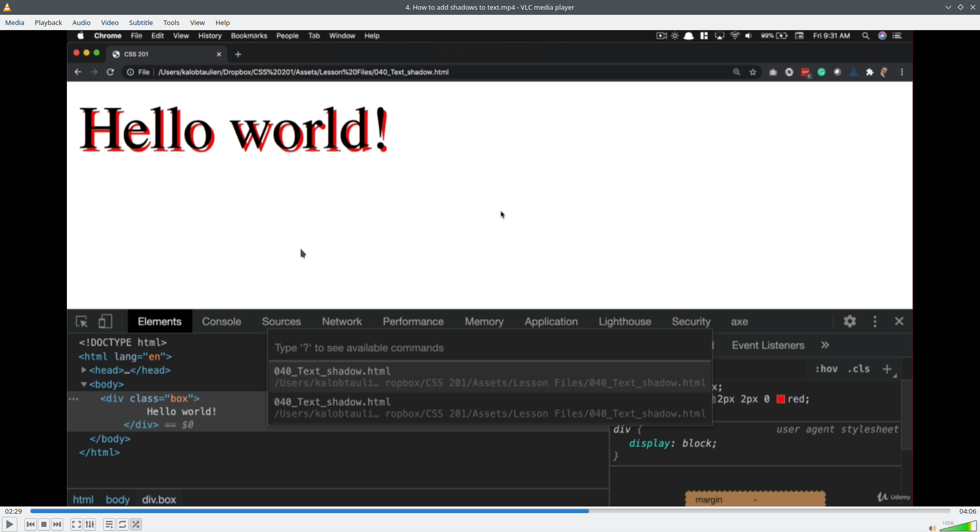
Task: Stop playback with the stop button
Action: (x=44, y=524)
